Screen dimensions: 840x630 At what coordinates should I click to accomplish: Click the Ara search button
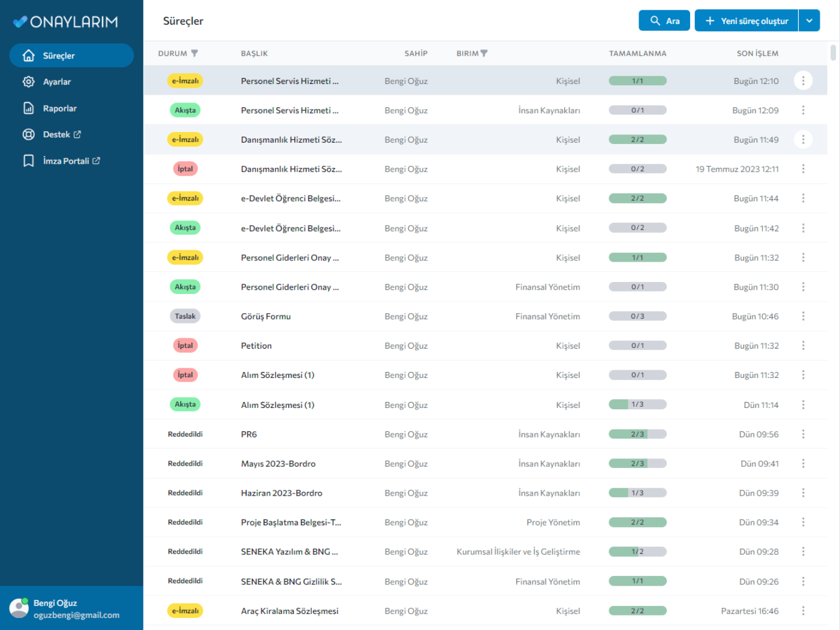[664, 20]
